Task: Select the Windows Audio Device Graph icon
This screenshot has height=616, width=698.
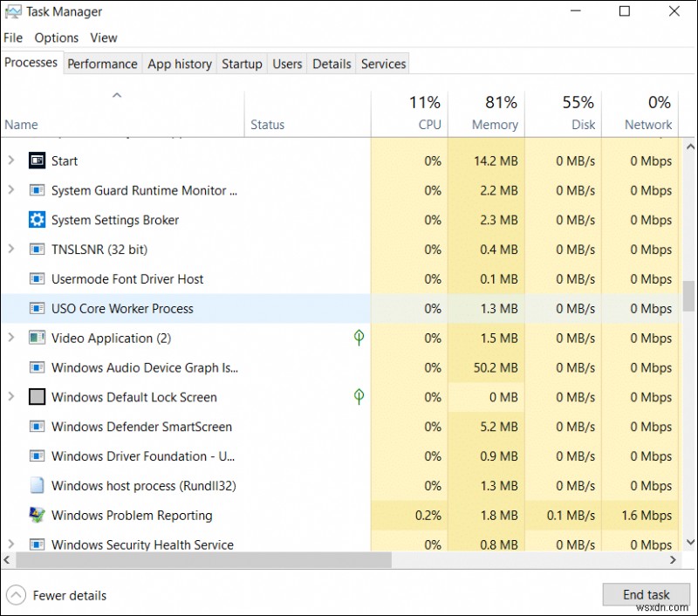Action: pyautogui.click(x=37, y=367)
